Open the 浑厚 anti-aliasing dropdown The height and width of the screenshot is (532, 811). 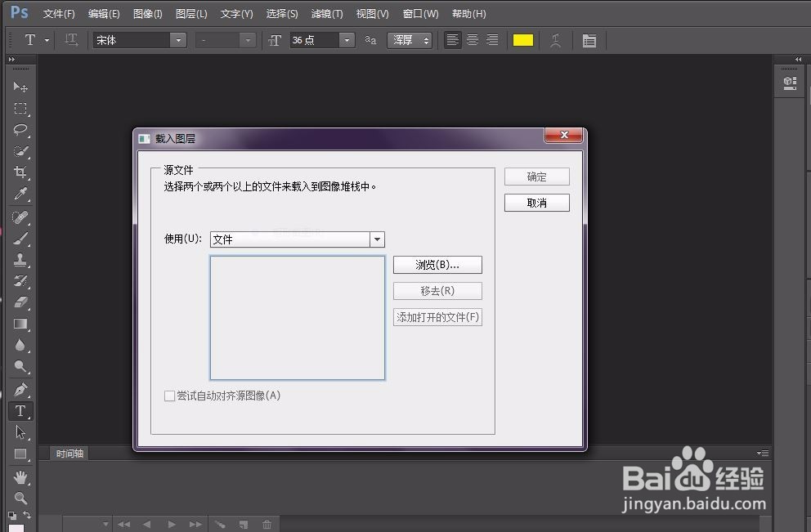pos(409,39)
